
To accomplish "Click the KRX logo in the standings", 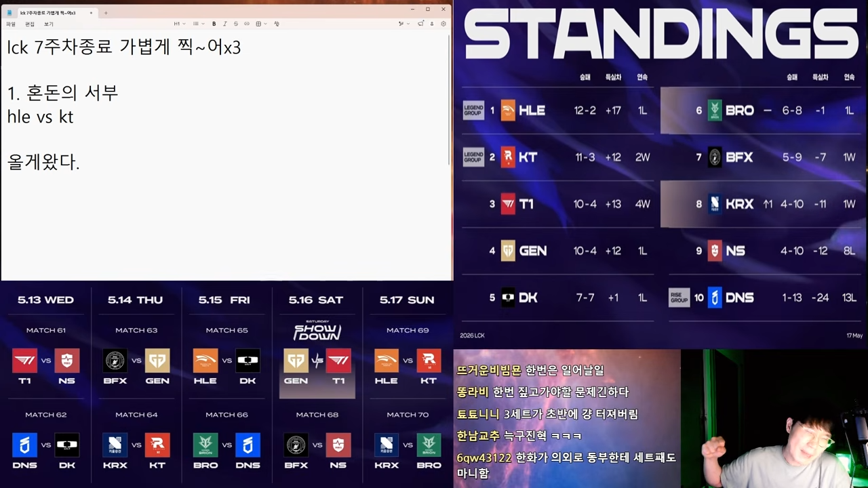I will pyautogui.click(x=715, y=204).
